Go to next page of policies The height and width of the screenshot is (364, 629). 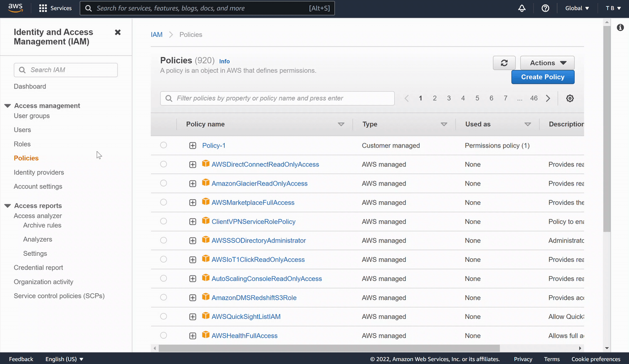[548, 99]
